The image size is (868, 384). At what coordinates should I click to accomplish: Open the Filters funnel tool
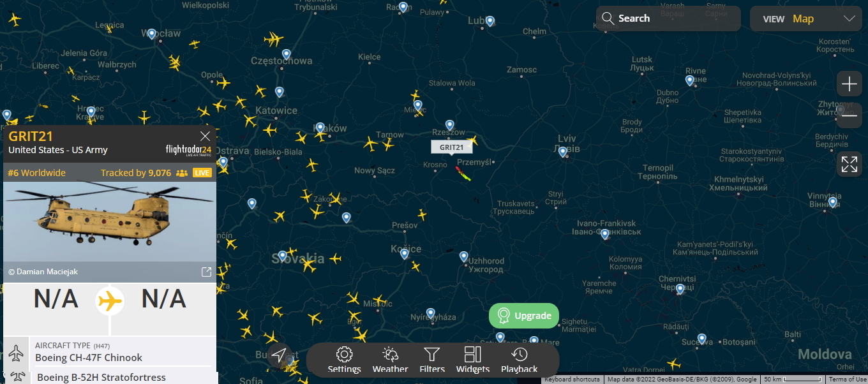point(432,360)
